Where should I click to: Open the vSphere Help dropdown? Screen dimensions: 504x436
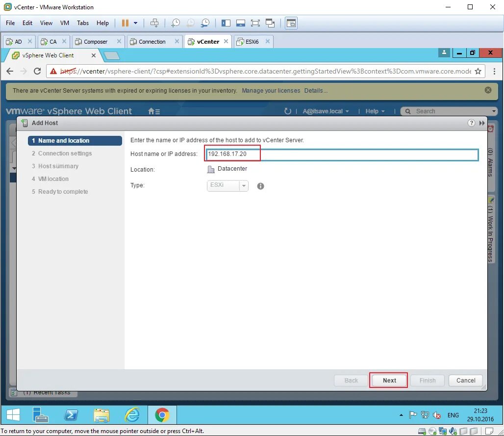[x=375, y=111]
